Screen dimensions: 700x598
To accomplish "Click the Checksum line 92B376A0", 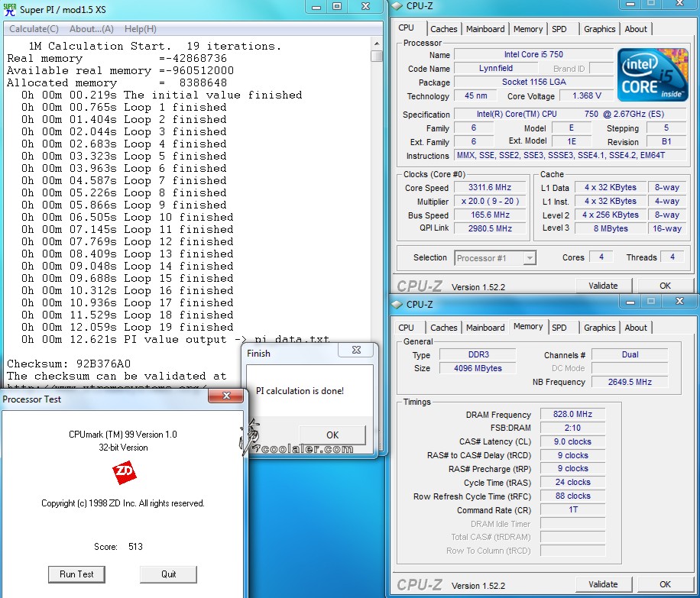I will tap(69, 364).
